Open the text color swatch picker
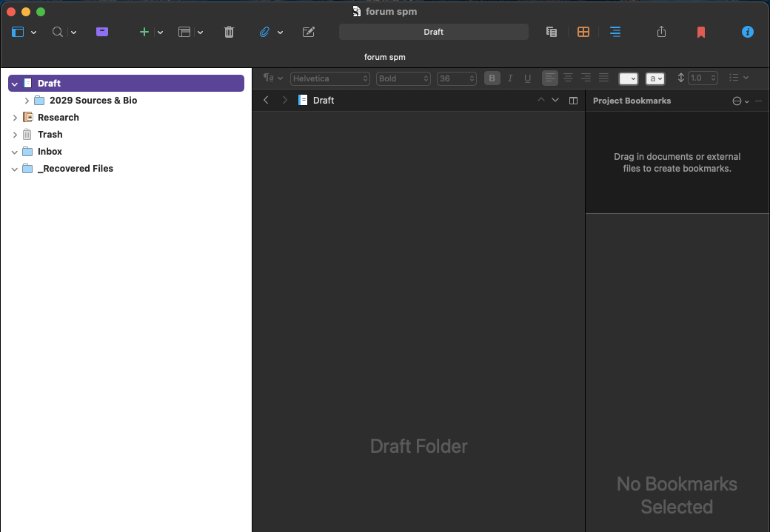The height and width of the screenshot is (532, 770). [628, 78]
